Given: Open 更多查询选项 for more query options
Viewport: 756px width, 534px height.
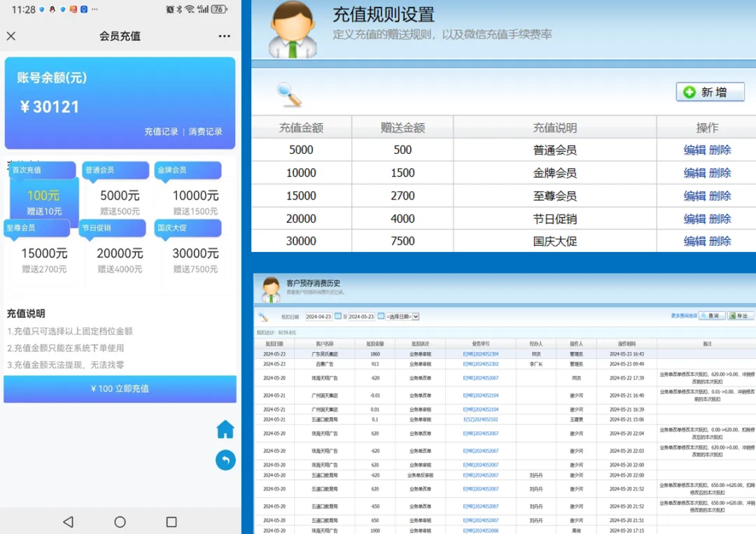Looking at the screenshot, I should [684, 316].
